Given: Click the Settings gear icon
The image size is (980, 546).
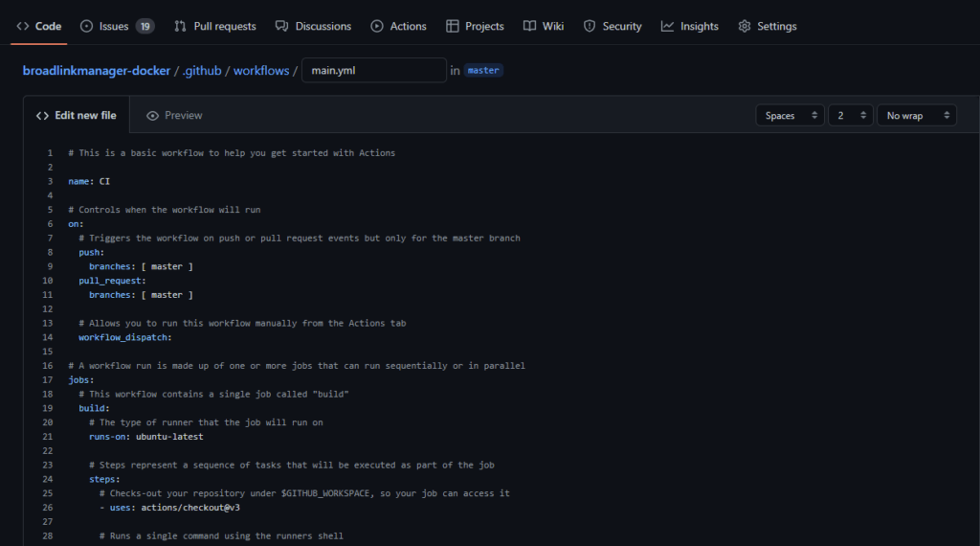Looking at the screenshot, I should click(x=745, y=26).
